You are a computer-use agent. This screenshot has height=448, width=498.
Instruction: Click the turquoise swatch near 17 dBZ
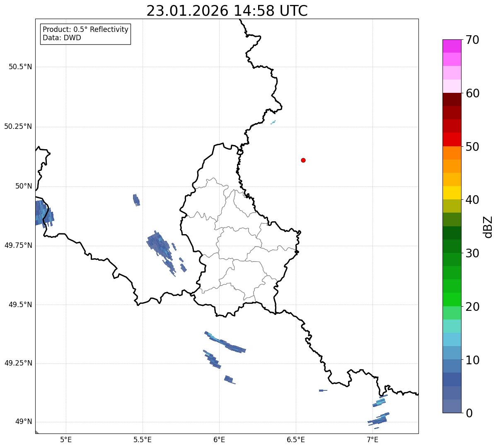pyautogui.click(x=452, y=326)
